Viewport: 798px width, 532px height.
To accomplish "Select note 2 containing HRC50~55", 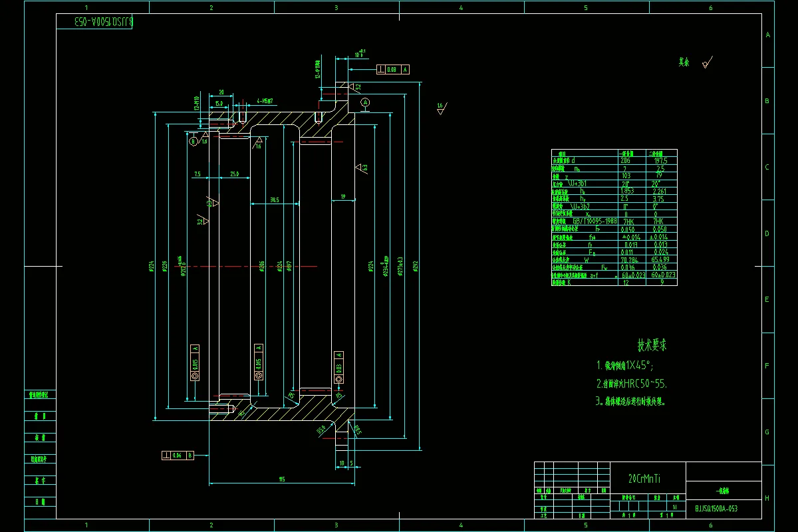I will [632, 384].
